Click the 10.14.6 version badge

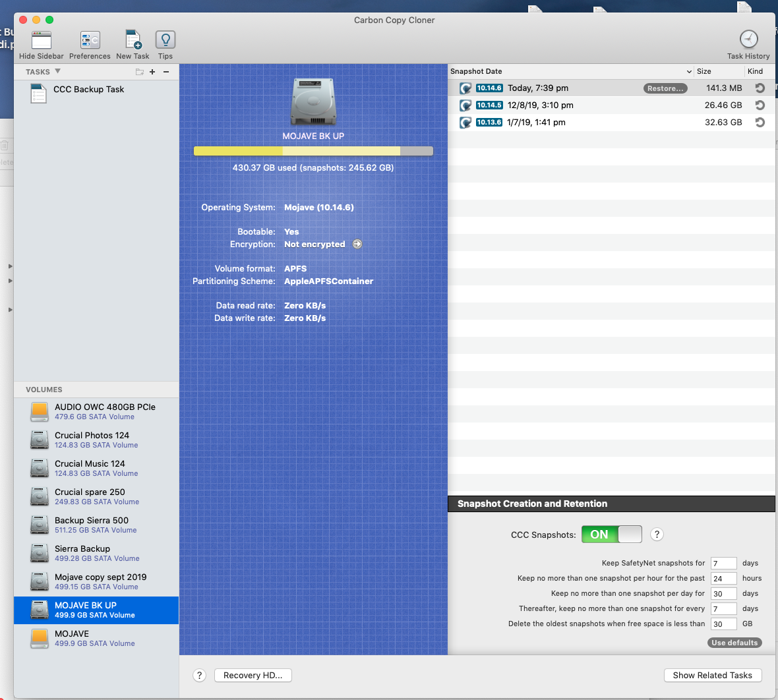click(x=489, y=88)
